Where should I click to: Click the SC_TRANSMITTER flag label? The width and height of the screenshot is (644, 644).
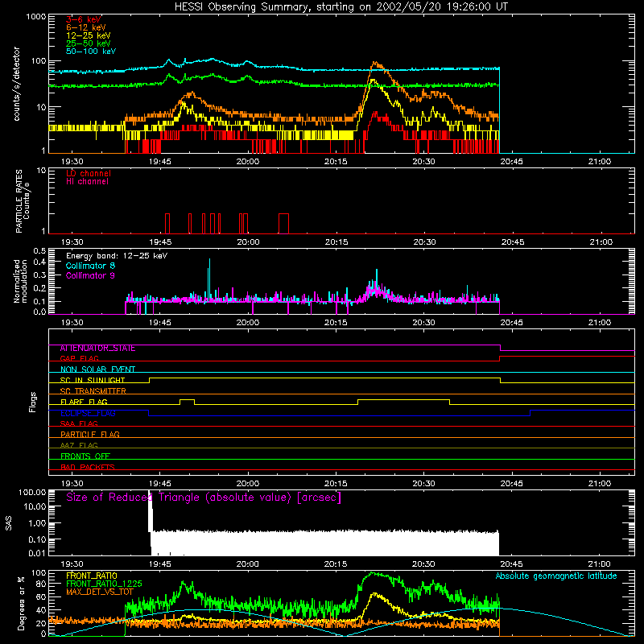[x=93, y=391]
